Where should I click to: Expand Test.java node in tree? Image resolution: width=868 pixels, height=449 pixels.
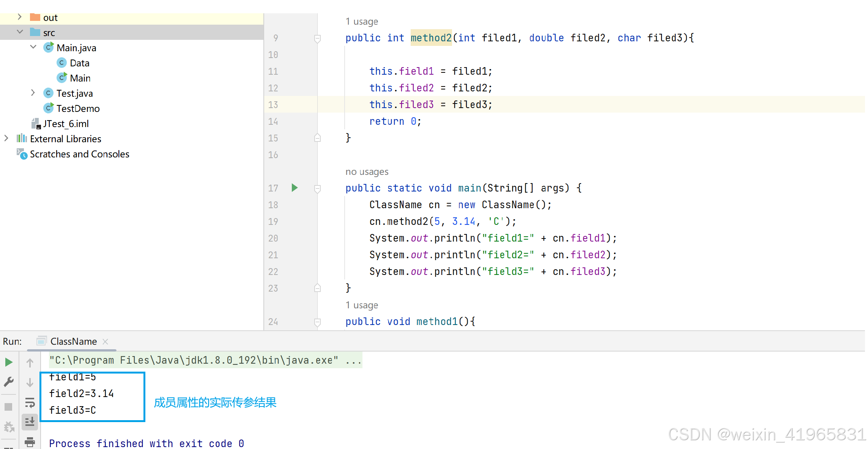[x=33, y=93]
